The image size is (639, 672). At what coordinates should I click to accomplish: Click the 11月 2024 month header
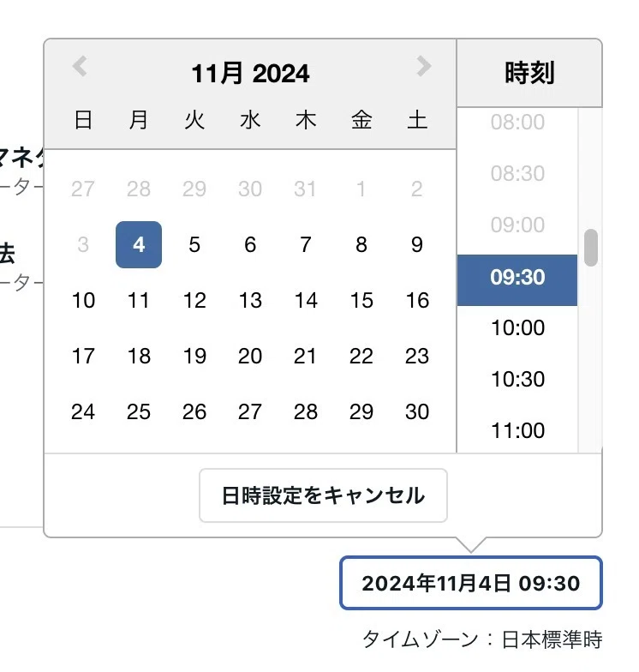click(x=250, y=74)
